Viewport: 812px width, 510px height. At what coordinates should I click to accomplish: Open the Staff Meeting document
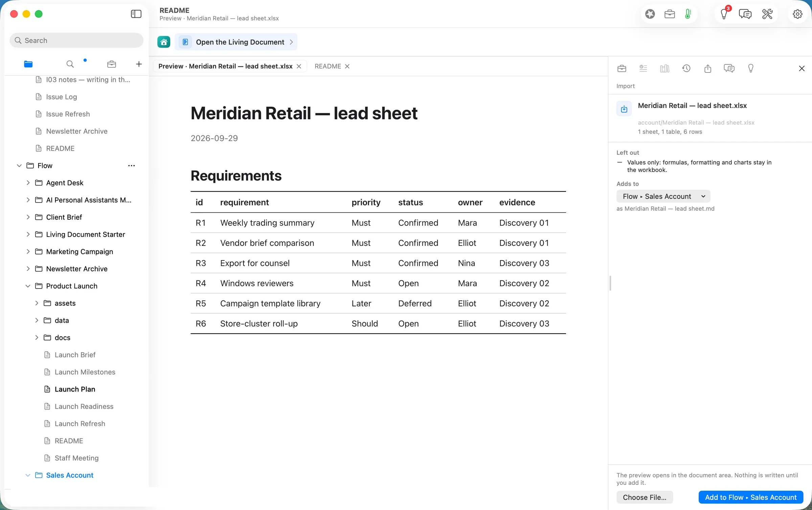(x=76, y=458)
